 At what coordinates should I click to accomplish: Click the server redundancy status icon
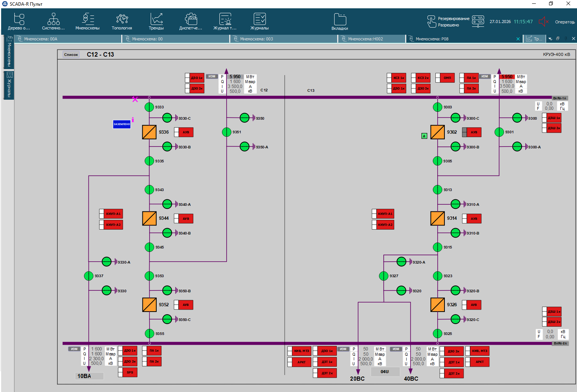tap(478, 21)
